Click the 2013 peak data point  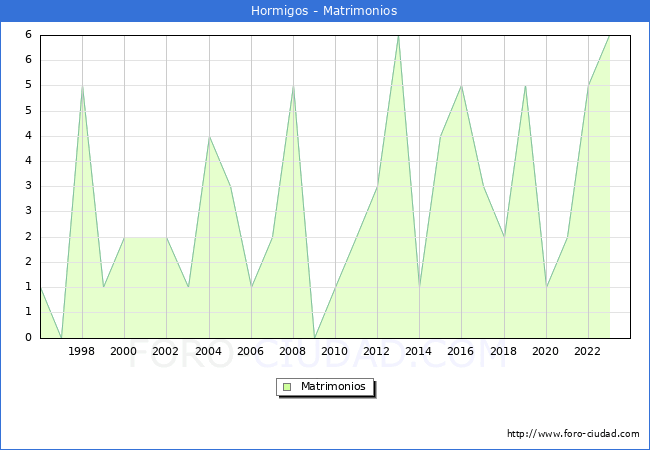pos(398,36)
